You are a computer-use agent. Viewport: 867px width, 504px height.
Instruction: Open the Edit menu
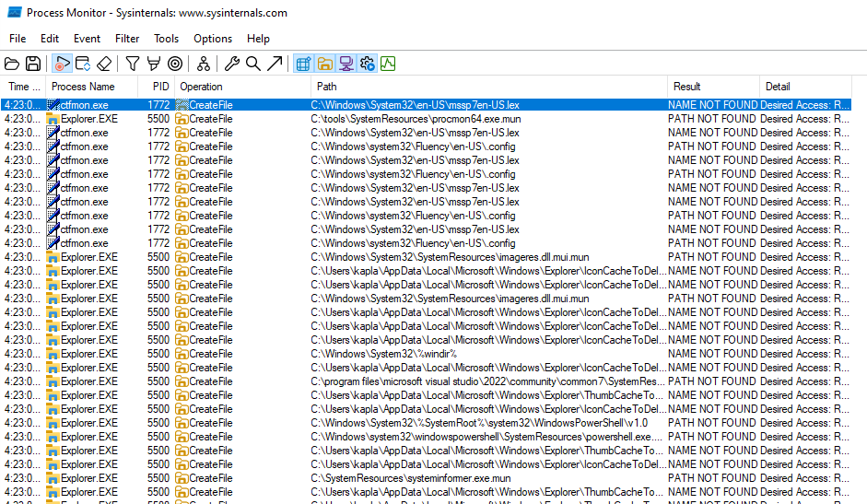(50, 39)
